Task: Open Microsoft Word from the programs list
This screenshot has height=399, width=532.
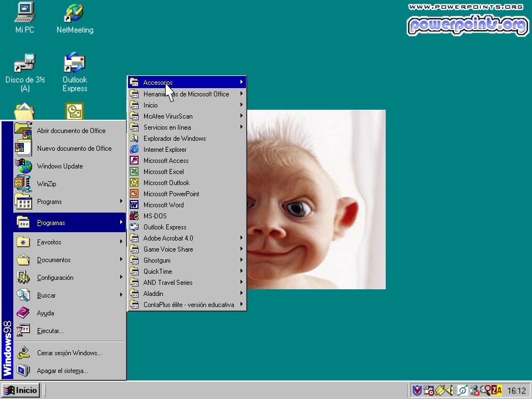Action: point(187,205)
